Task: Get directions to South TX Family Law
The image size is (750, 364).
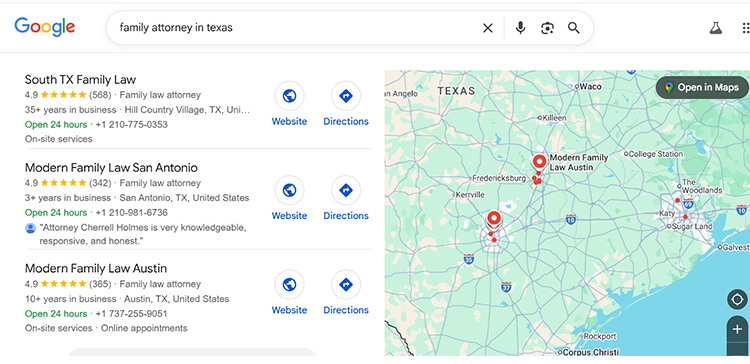Action: point(346,96)
